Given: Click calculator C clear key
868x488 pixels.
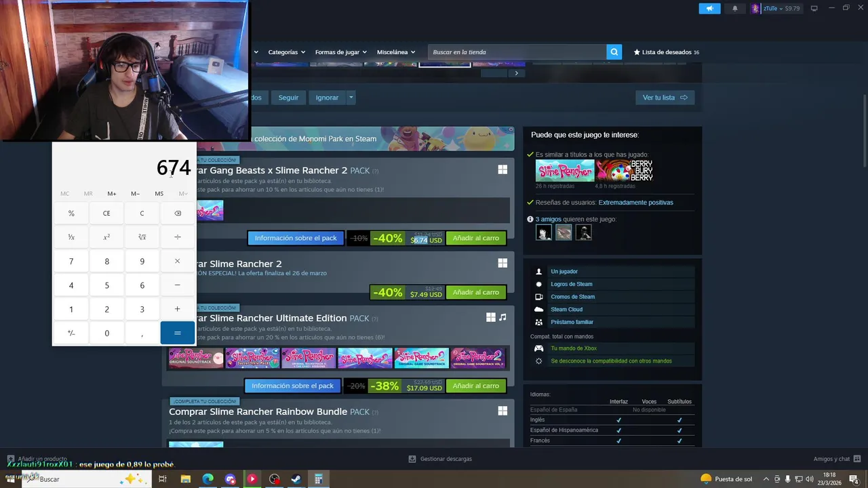Looking at the screenshot, I should [x=142, y=213].
